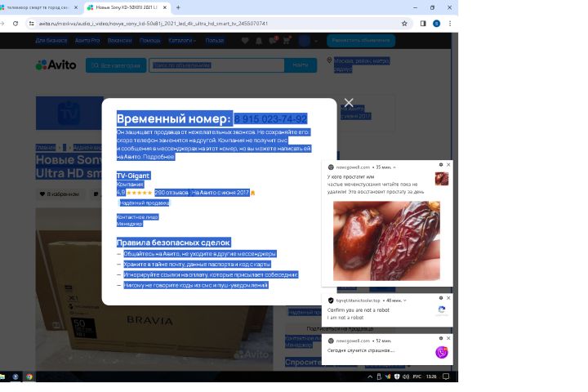Select the 'Новые Sony KD-50X81J' tab
The height and width of the screenshot is (392, 588).
pos(127,7)
